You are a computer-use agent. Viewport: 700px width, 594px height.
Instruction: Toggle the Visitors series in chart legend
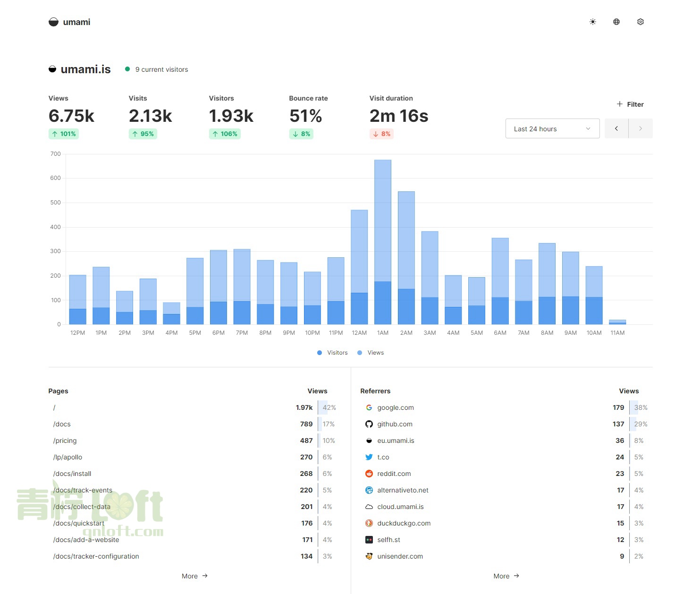(x=332, y=353)
